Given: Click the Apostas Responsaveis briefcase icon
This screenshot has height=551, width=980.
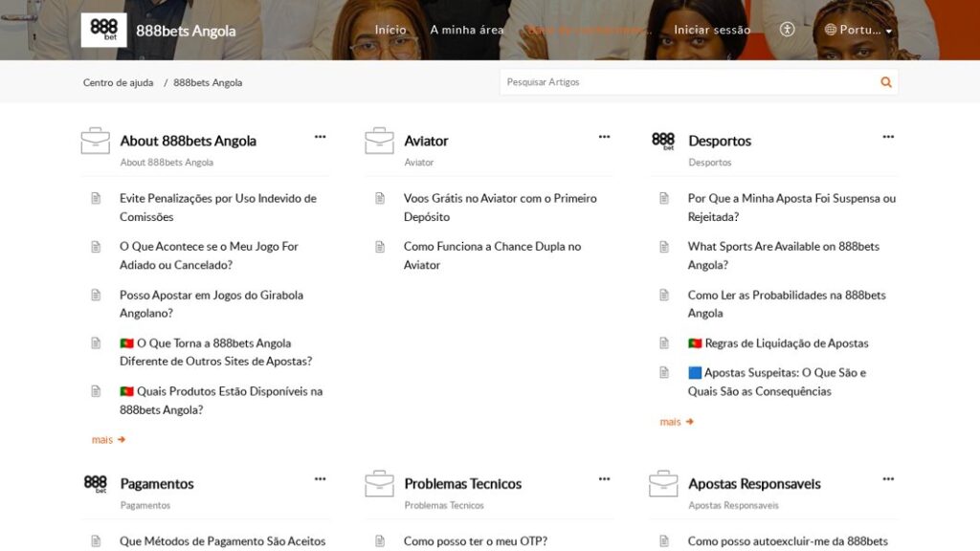Looking at the screenshot, I should [x=663, y=483].
